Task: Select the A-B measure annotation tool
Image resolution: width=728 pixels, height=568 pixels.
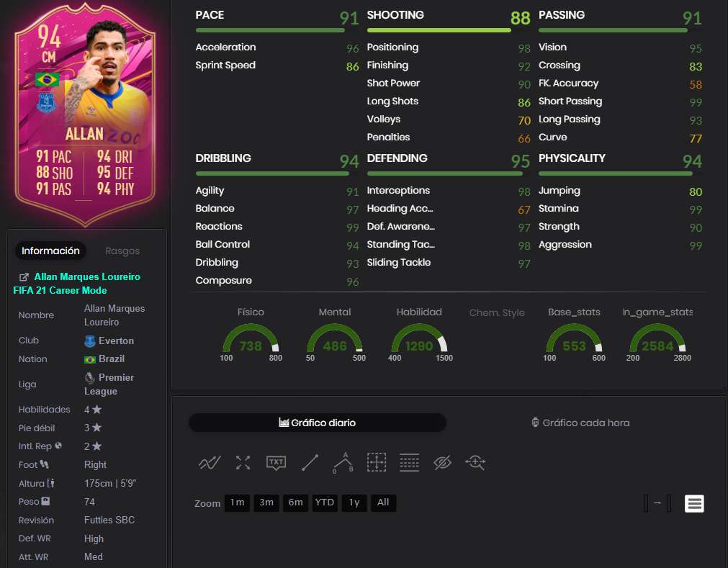Action: (343, 463)
